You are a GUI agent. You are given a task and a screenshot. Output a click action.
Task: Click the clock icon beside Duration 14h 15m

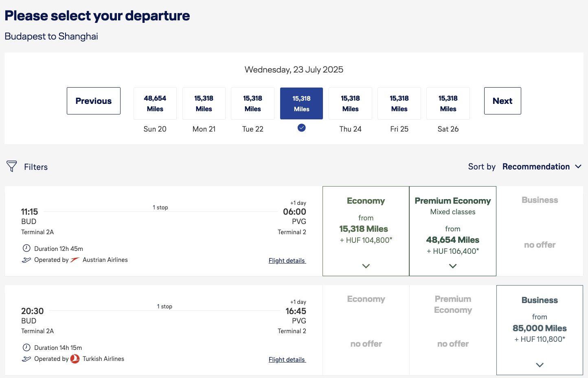[x=26, y=347]
